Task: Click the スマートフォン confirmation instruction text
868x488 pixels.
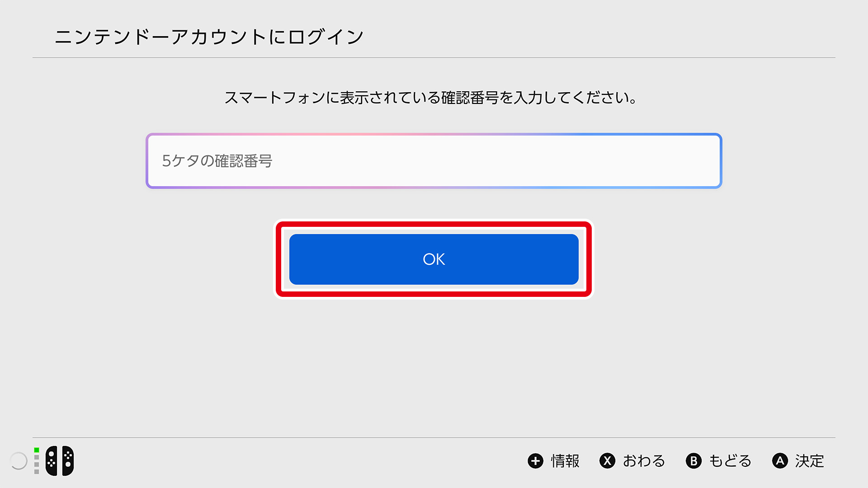Action: (431, 97)
